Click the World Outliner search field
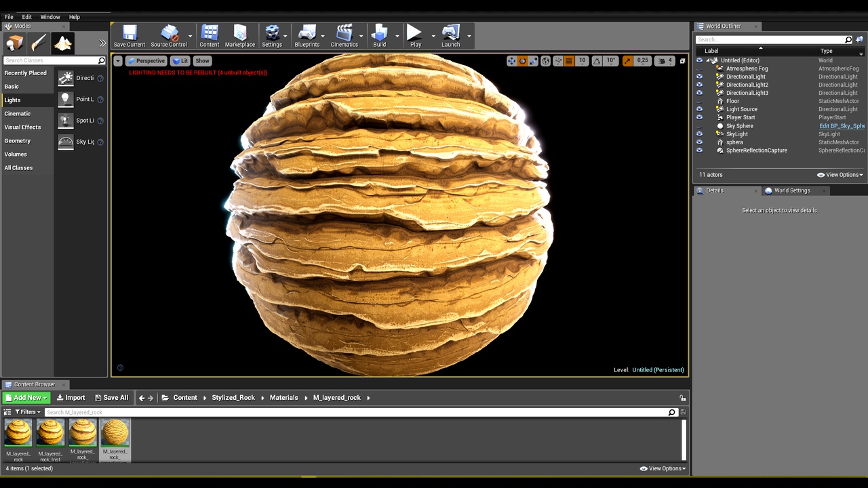The width and height of the screenshot is (868, 488). [774, 39]
